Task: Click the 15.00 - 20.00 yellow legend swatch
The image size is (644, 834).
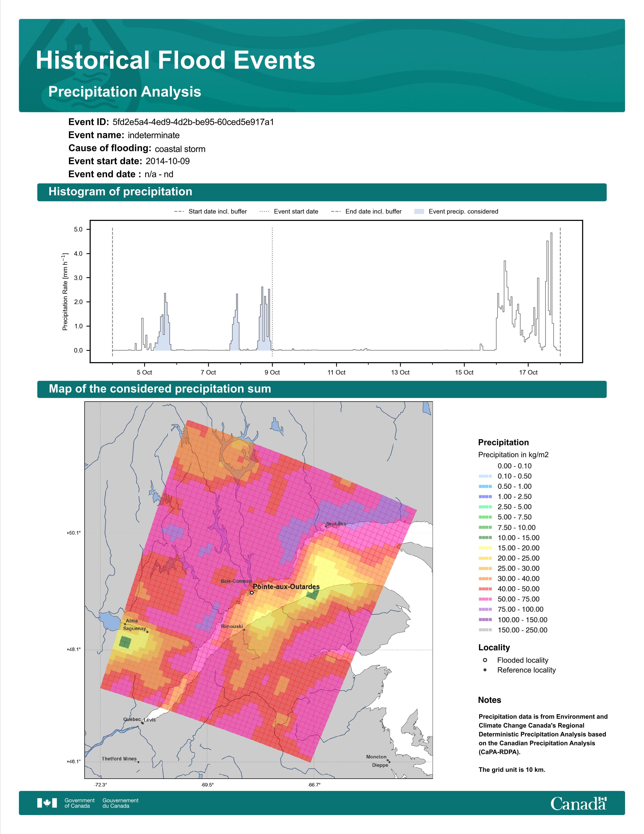Action: [485, 548]
